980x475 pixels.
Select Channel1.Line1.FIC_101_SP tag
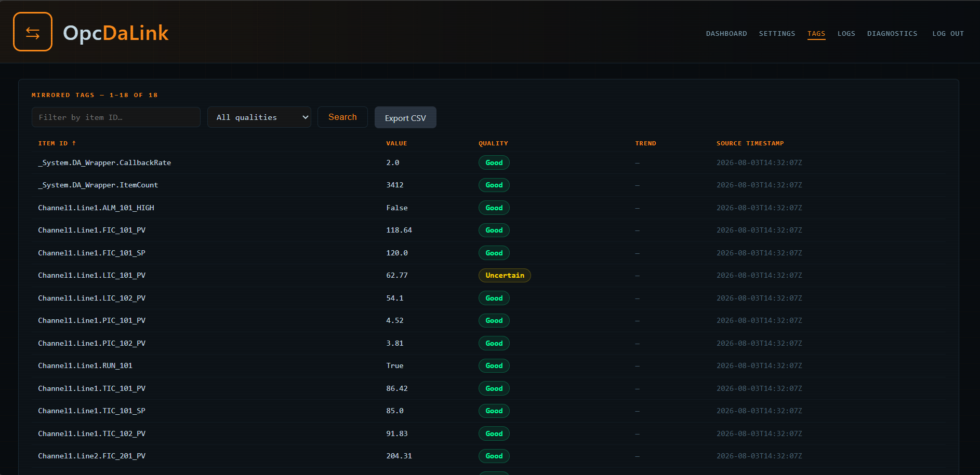(x=91, y=253)
